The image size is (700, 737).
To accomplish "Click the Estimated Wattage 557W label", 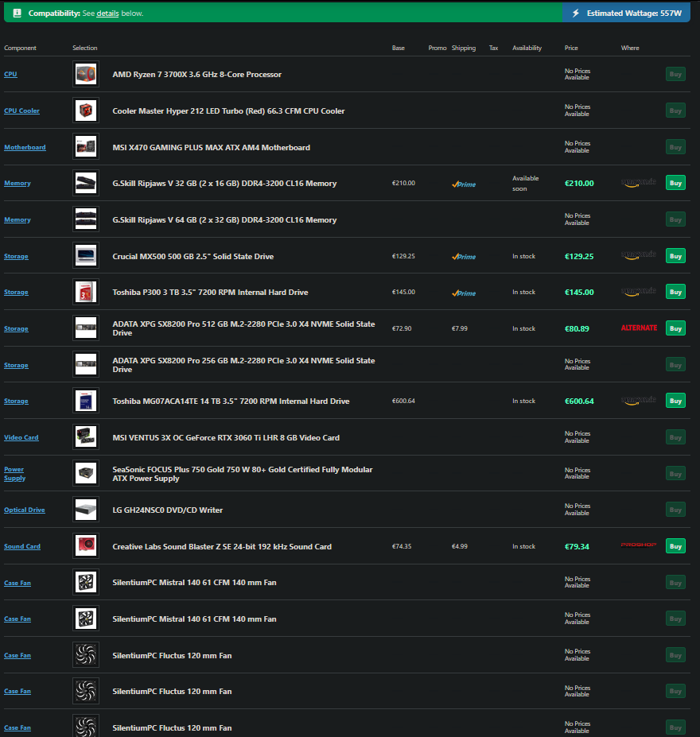I will coord(634,14).
